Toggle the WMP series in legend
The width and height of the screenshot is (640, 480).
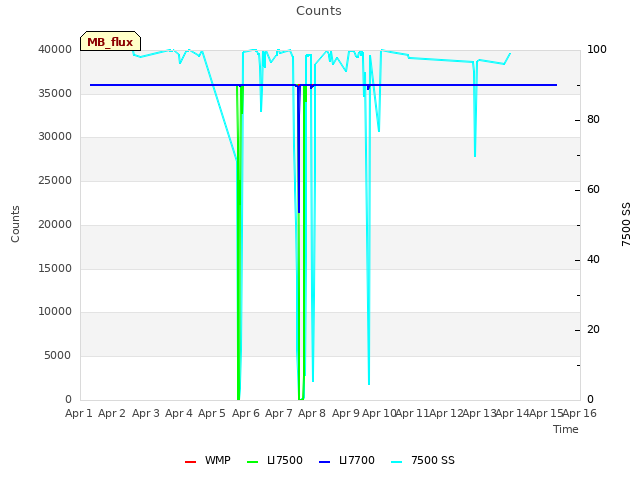[x=208, y=460]
